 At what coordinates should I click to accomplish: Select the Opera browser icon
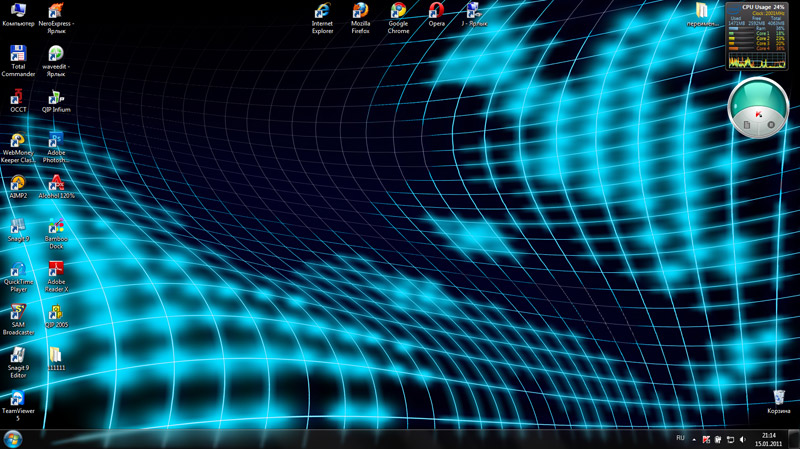coord(436,11)
